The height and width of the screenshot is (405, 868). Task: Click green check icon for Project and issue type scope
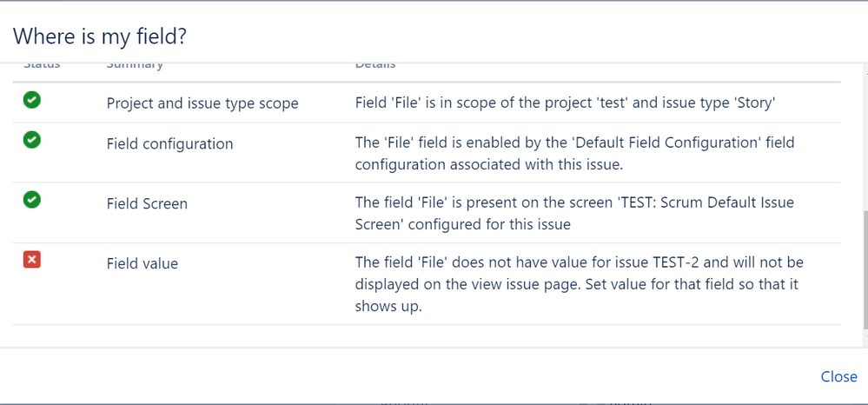tap(32, 100)
